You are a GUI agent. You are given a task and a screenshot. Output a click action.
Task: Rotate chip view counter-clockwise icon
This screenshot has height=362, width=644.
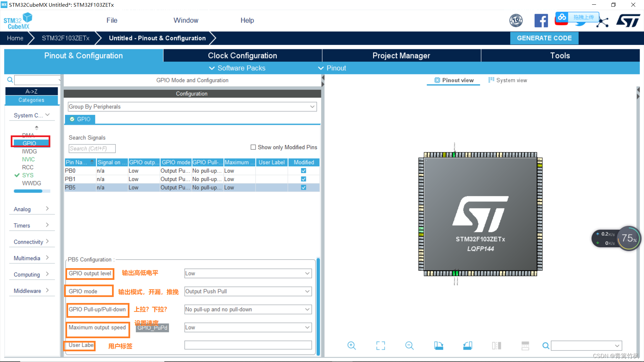(x=468, y=346)
